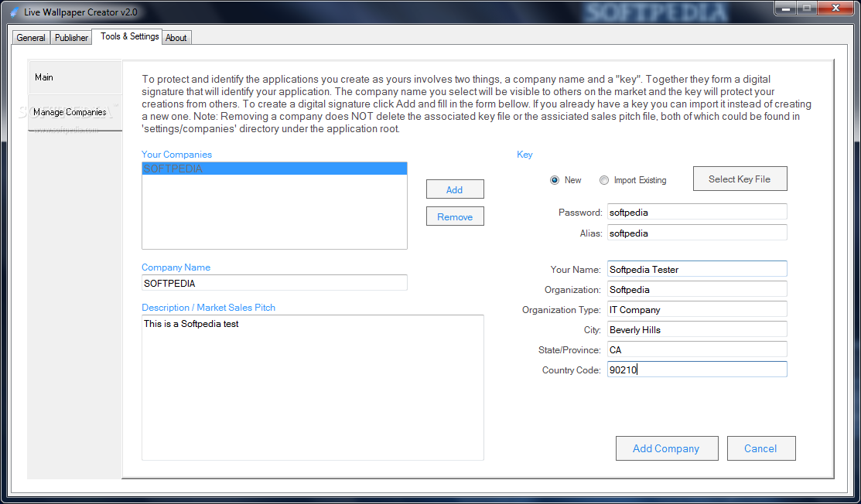The height and width of the screenshot is (504, 861).
Task: Open the About tab
Action: click(x=176, y=37)
